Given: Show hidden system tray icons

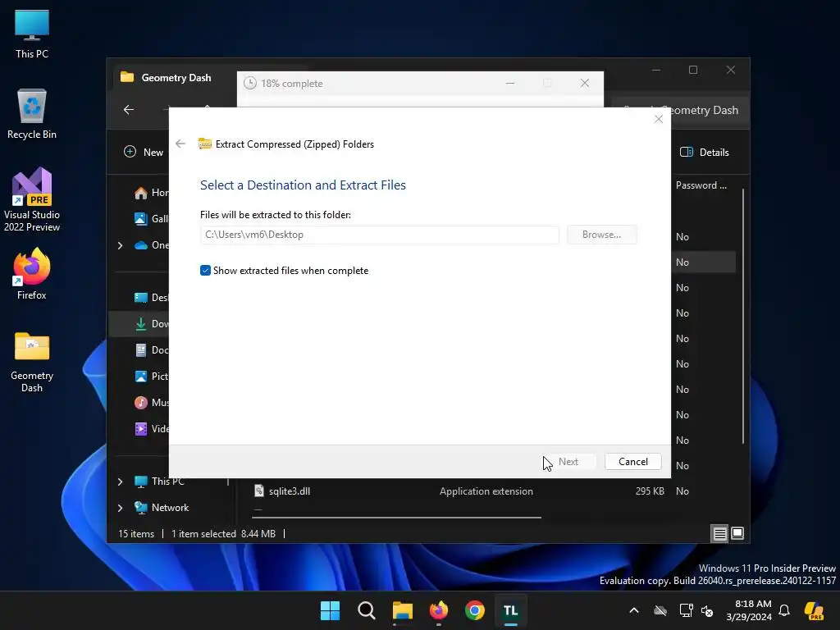Looking at the screenshot, I should click(x=634, y=610).
